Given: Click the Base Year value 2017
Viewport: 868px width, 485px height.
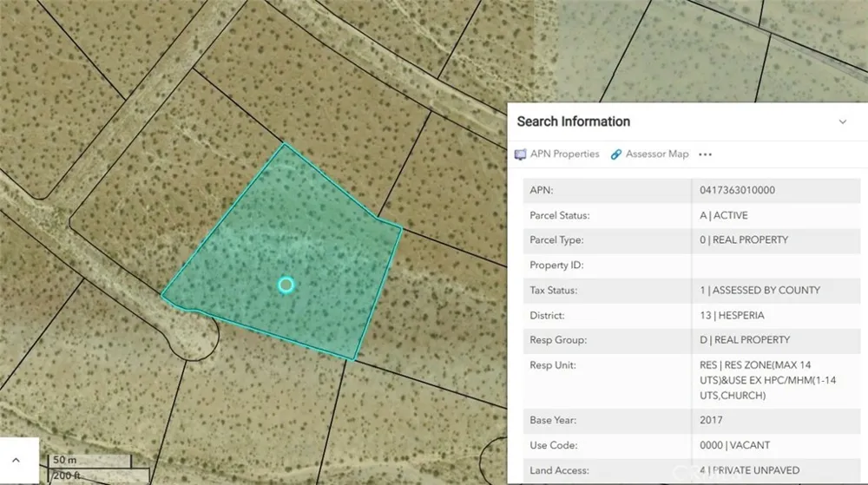Looking at the screenshot, I should 711,420.
